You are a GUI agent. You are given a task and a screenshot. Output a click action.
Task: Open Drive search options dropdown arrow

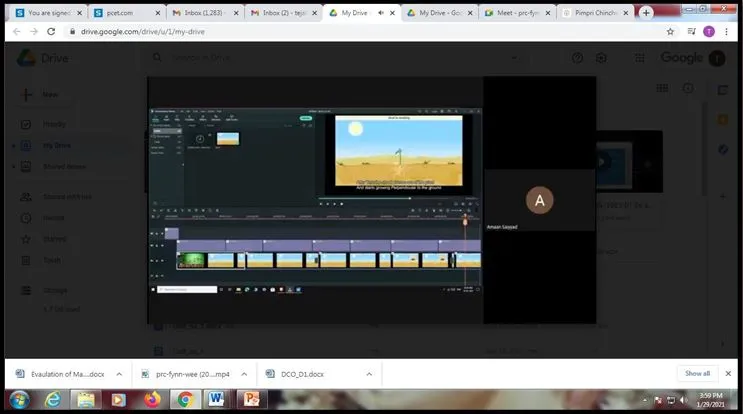tap(515, 58)
